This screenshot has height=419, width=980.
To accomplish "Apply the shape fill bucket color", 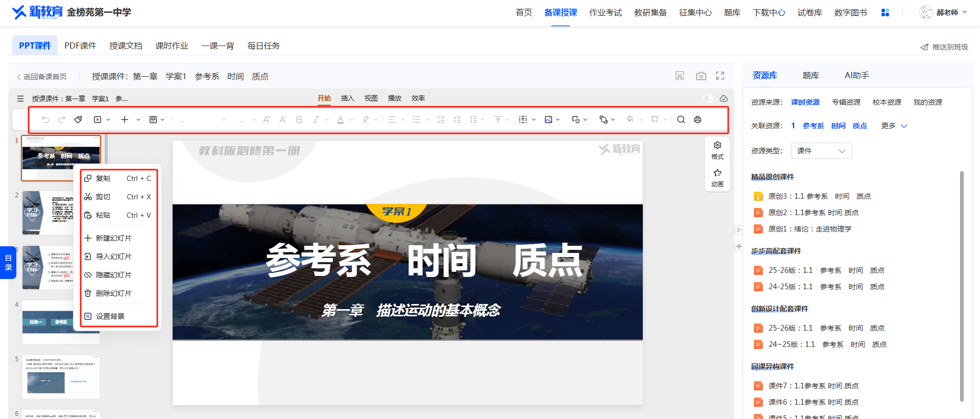I will [630, 120].
